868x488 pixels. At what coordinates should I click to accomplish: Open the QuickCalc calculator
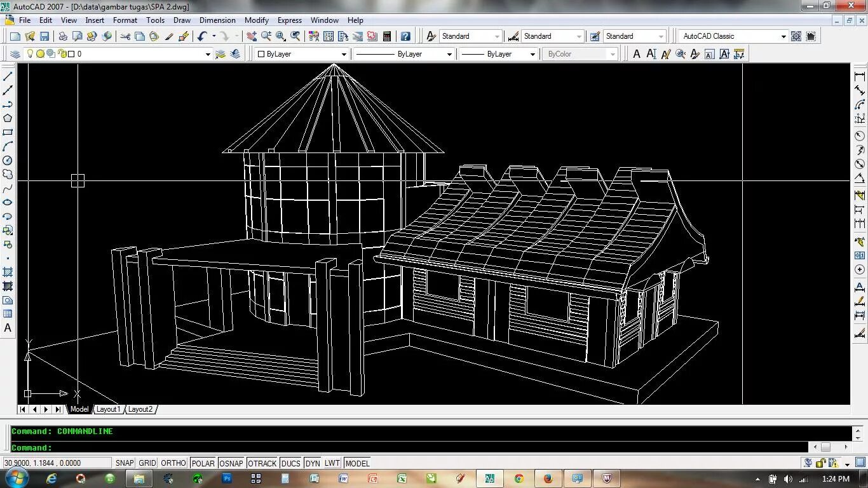[x=386, y=36]
